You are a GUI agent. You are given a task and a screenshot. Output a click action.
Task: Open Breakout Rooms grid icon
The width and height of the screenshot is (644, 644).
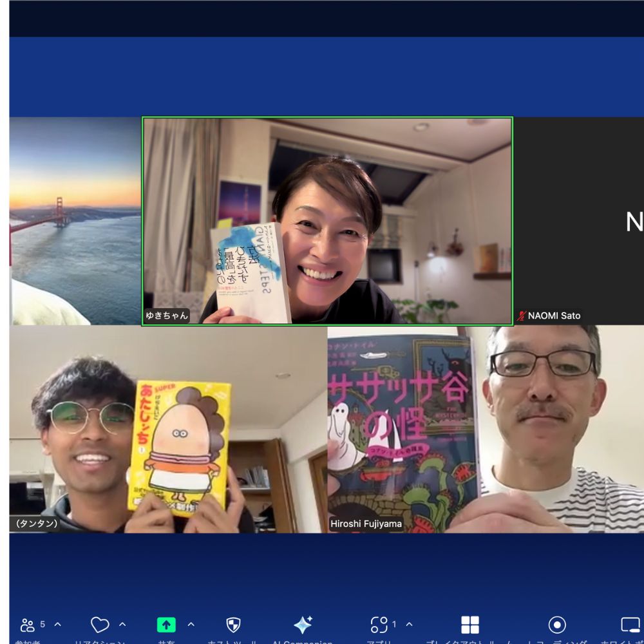tap(470, 625)
